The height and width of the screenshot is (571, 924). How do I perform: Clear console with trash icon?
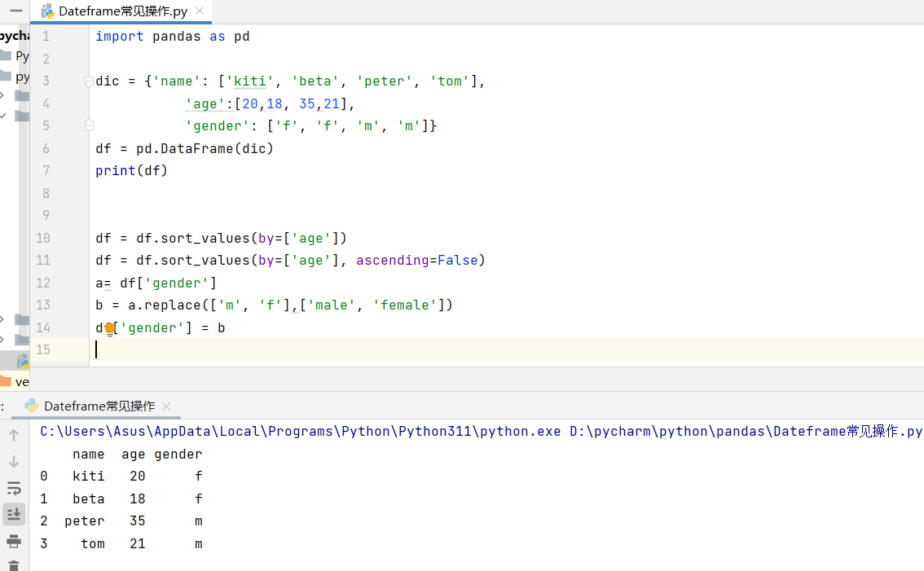point(14,564)
